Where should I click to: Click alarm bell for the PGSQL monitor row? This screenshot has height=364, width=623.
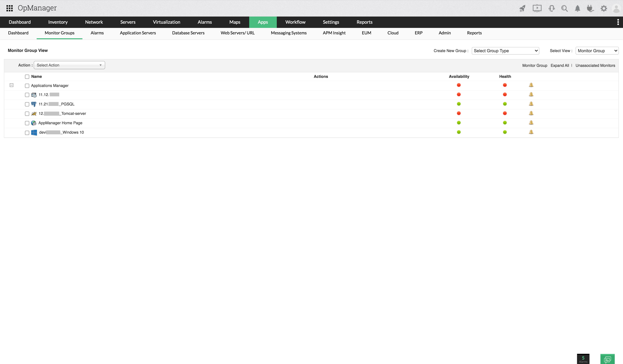(531, 104)
